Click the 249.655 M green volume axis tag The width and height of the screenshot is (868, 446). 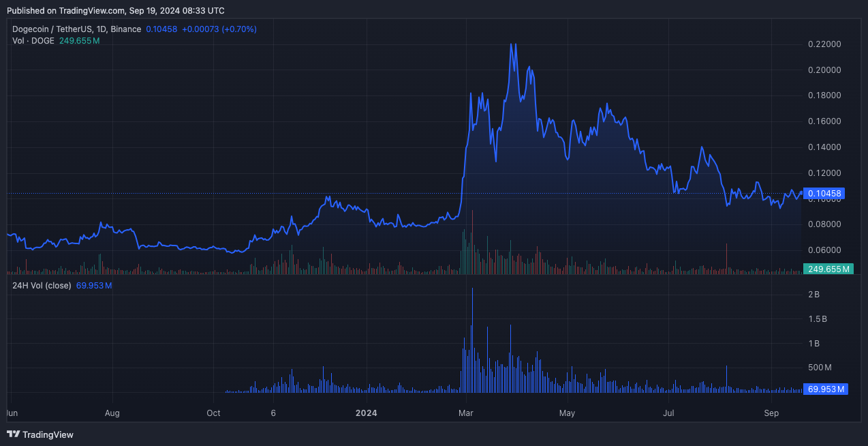[828, 269]
